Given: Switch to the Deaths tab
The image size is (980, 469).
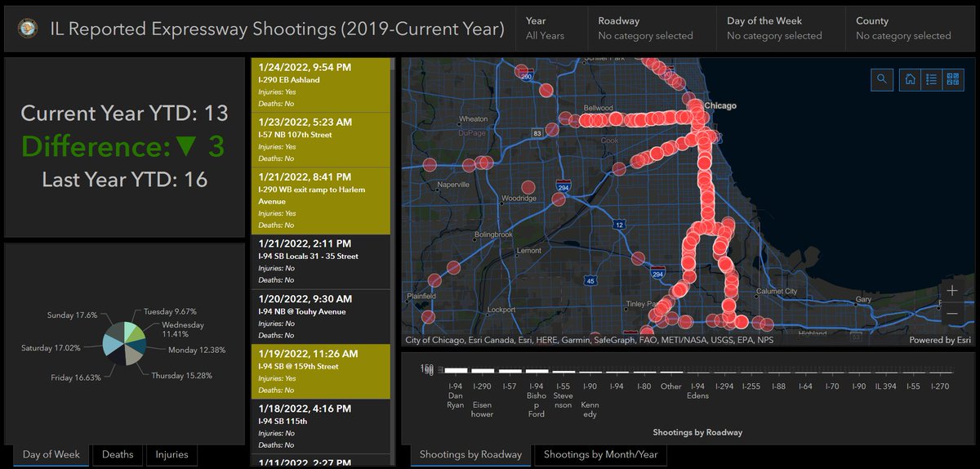Looking at the screenshot, I should pyautogui.click(x=118, y=454).
